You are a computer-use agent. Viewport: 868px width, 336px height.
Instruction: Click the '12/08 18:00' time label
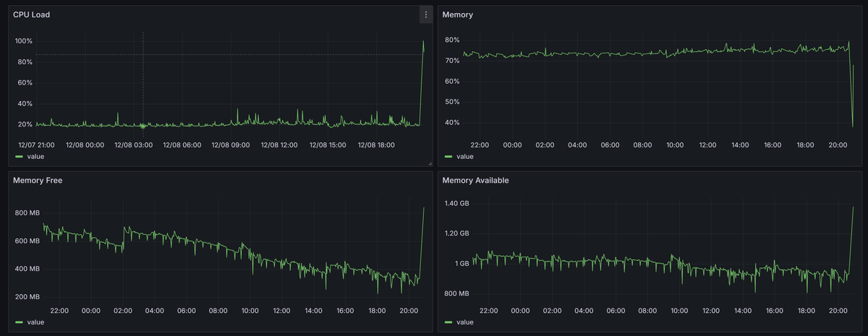click(x=377, y=145)
